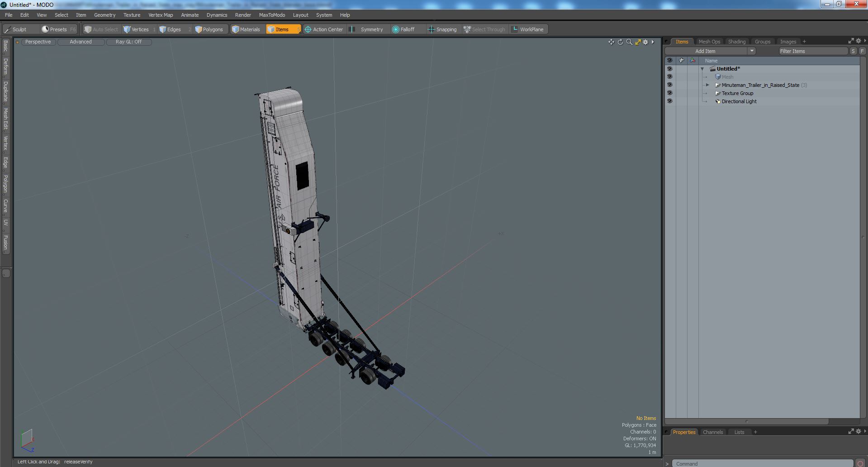
Task: Toggle visibility of Mesh item
Action: point(669,77)
